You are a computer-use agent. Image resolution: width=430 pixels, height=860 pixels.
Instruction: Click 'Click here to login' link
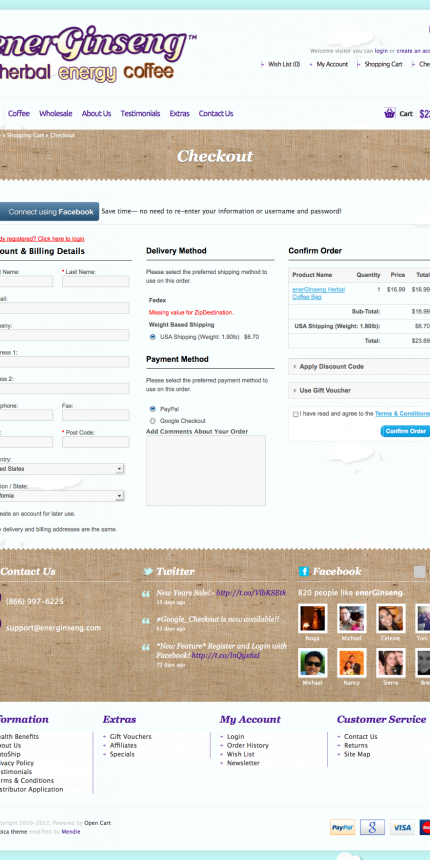pyautogui.click(x=61, y=239)
